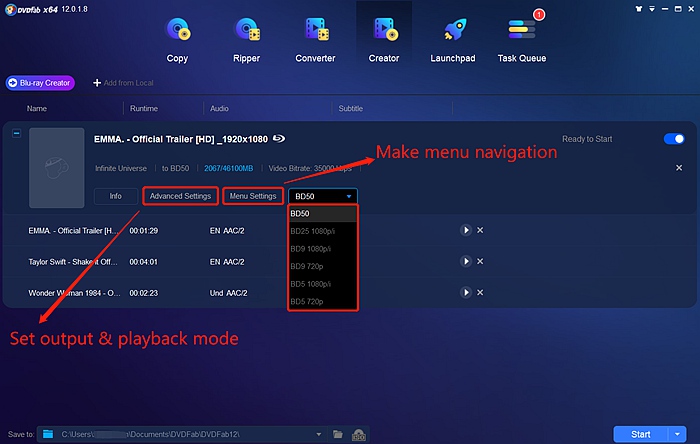
Task: Click the Infinite Universe label
Action: pos(121,168)
